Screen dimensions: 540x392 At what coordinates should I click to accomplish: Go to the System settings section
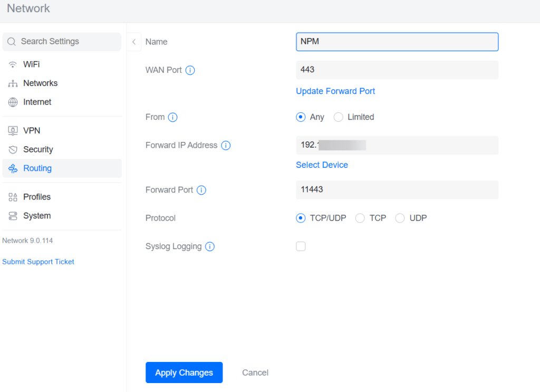[x=36, y=216]
